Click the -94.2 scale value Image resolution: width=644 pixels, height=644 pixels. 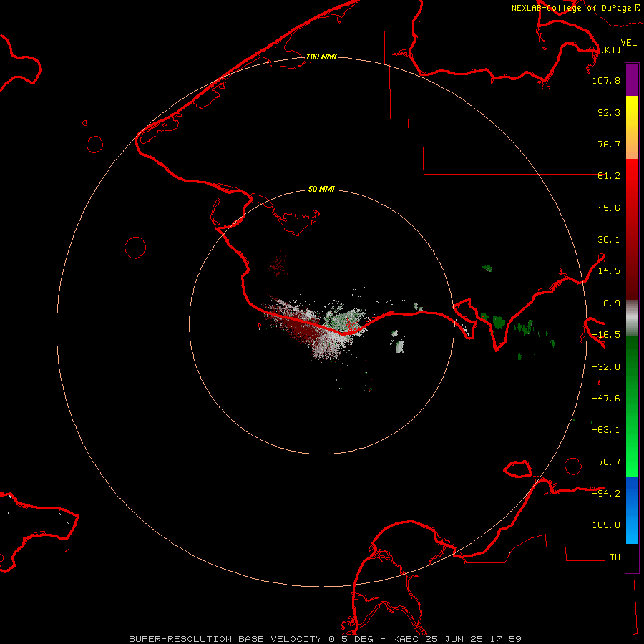[x=606, y=493]
